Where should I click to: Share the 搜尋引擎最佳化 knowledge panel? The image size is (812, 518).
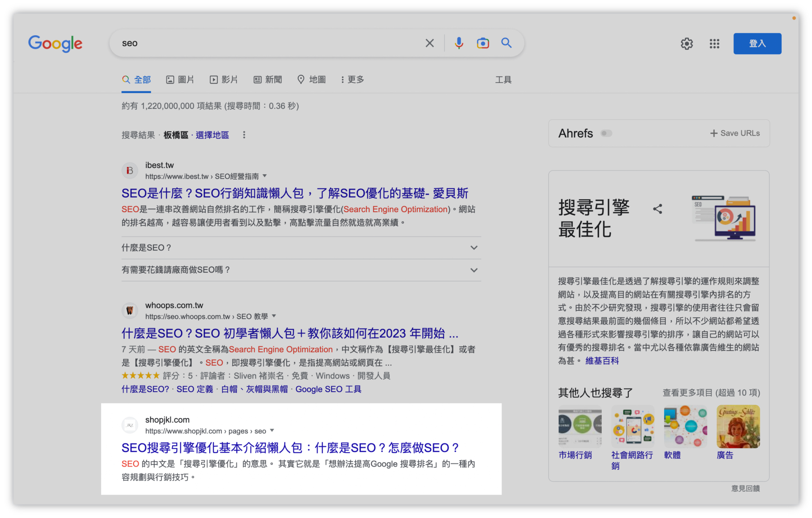pyautogui.click(x=658, y=208)
